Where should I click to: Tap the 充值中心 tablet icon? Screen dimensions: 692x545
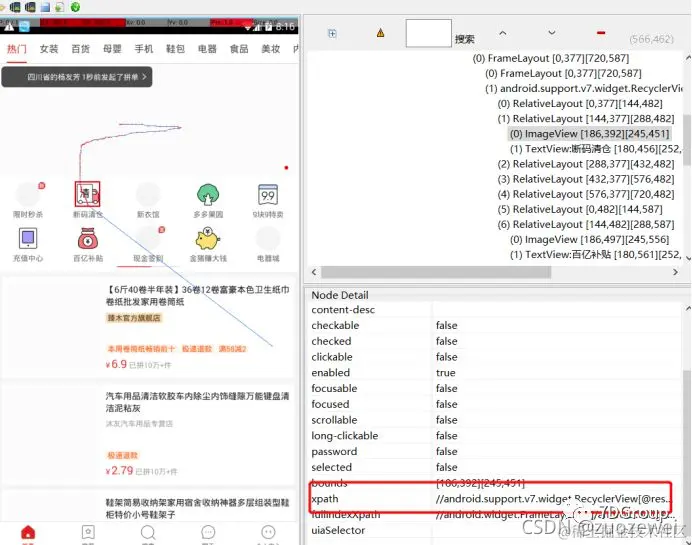click(x=28, y=238)
